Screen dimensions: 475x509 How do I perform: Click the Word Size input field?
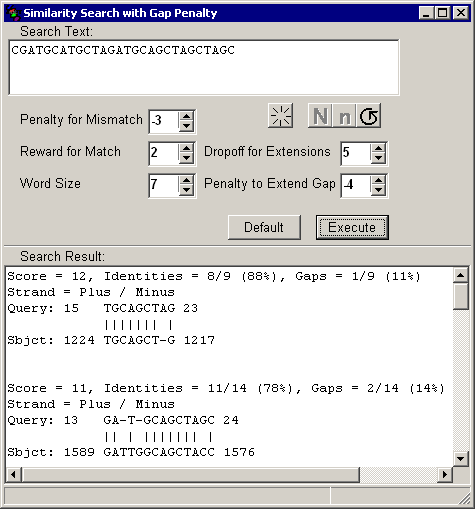[x=164, y=185]
